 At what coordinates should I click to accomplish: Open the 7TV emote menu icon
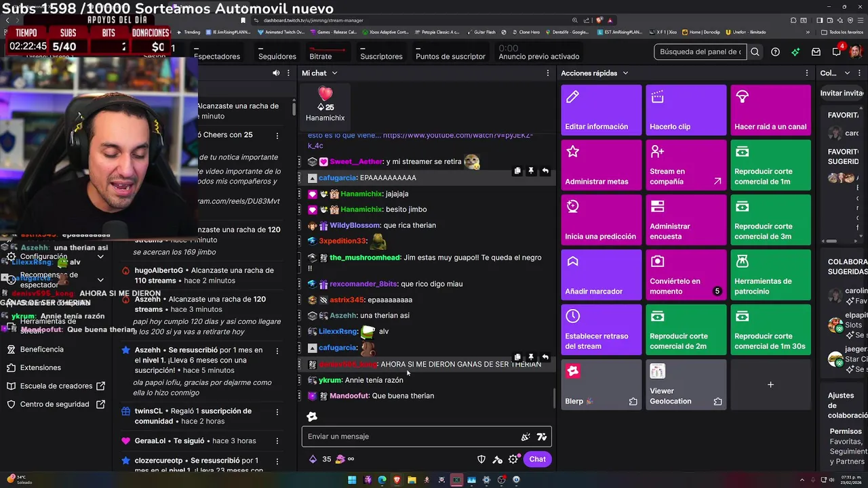[542, 437]
